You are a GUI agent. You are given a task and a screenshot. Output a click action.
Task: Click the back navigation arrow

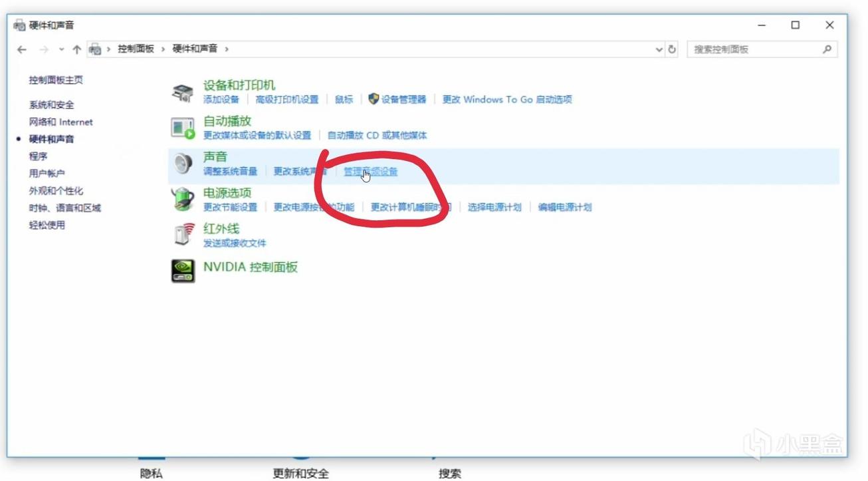point(22,49)
